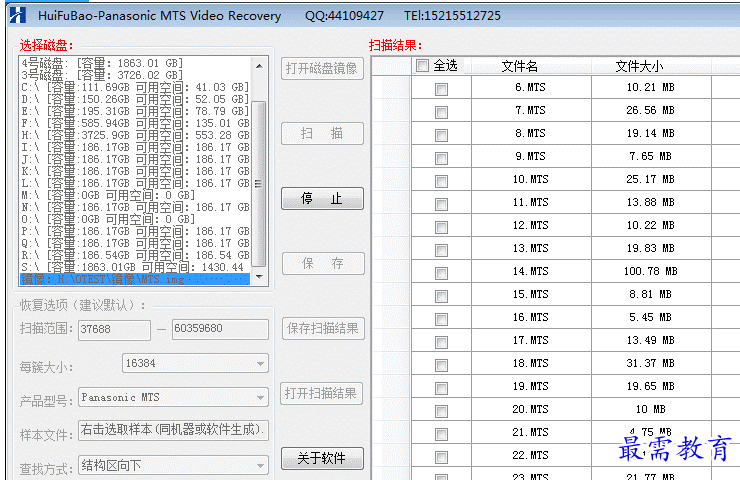Click the 31.37 MB size cell

[x=651, y=363]
